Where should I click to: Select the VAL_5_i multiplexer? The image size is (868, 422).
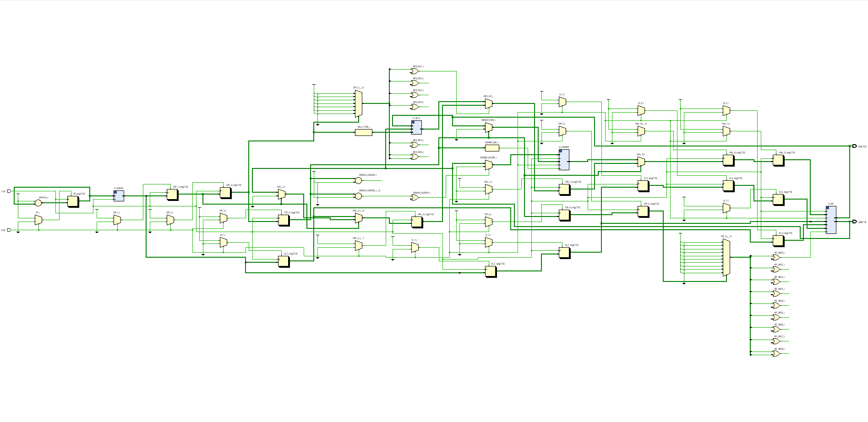726,131
